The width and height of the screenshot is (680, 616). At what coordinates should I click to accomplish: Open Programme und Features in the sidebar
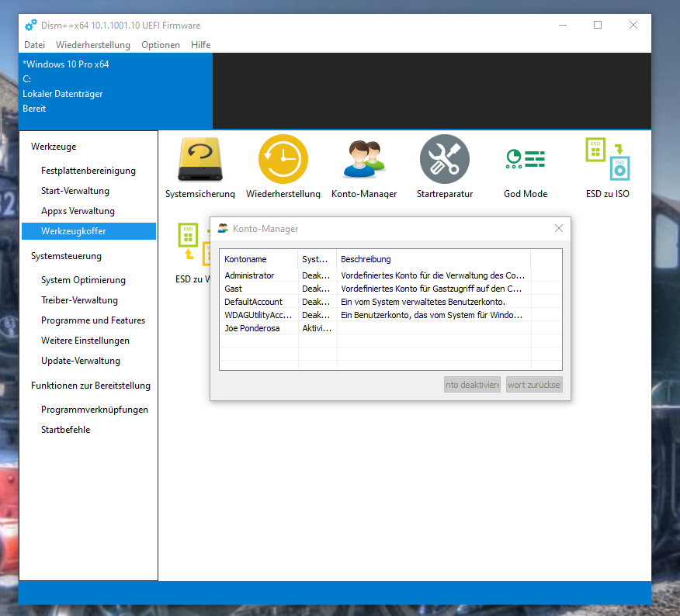(88, 320)
